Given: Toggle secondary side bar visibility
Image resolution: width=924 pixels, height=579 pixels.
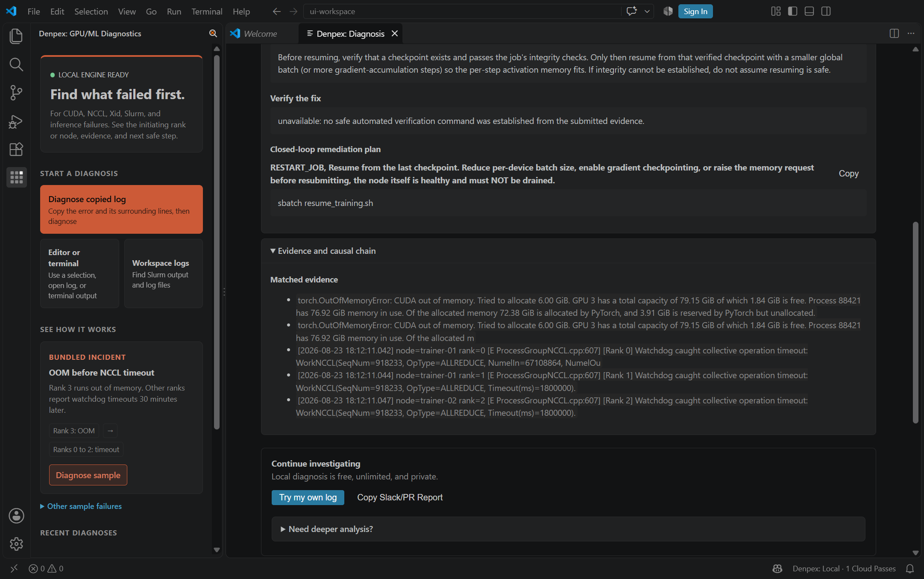Looking at the screenshot, I should 826,11.
